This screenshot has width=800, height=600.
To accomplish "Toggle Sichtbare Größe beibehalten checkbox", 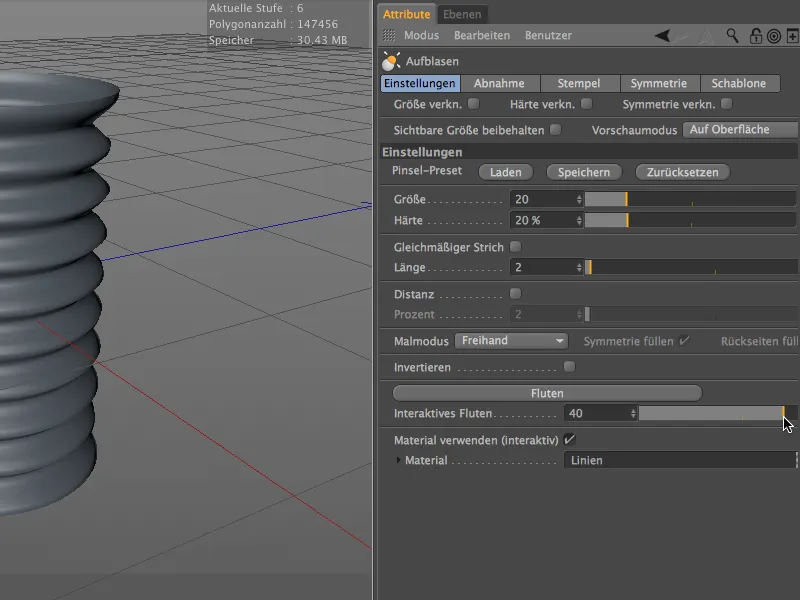I will click(x=556, y=130).
